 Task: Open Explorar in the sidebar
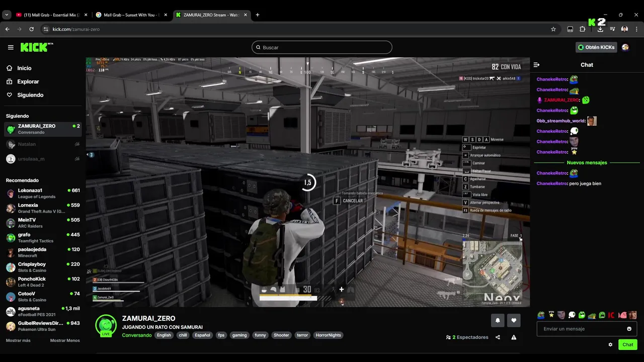28,81
